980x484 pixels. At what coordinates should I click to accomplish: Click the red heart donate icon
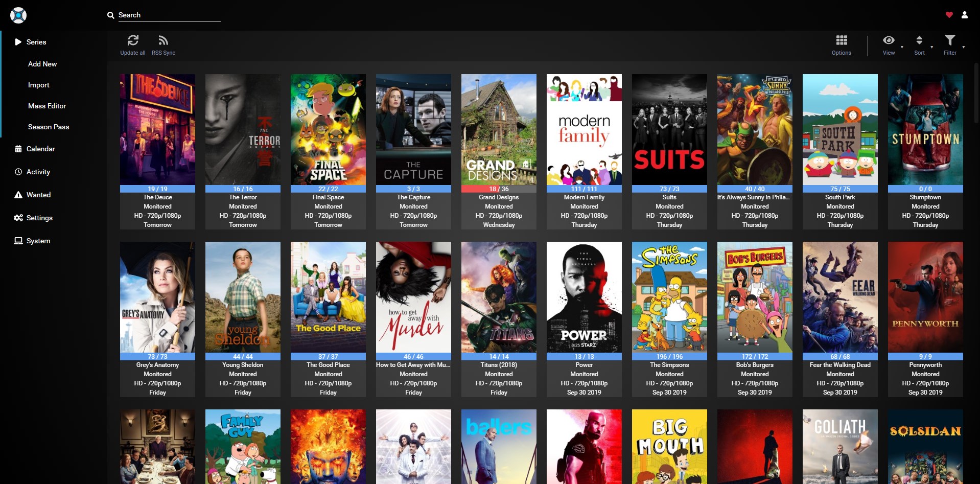click(x=949, y=15)
